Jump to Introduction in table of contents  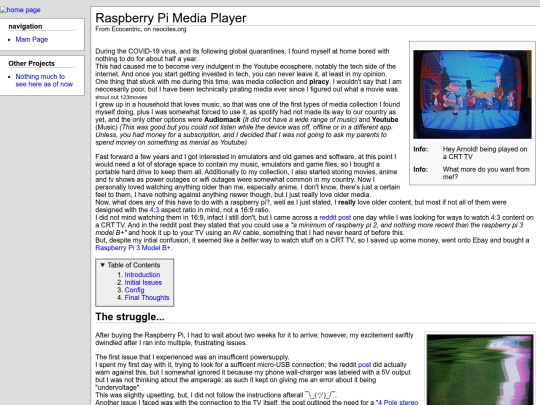pos(142,275)
